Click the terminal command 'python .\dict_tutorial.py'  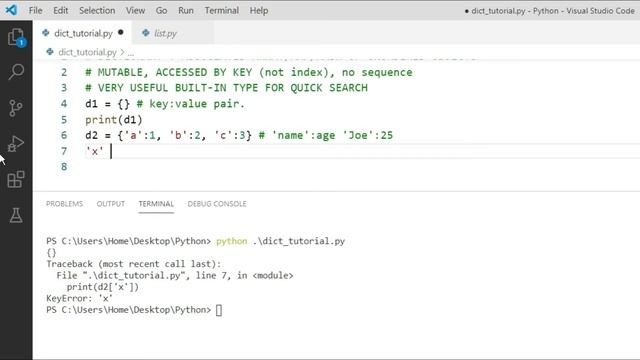pyautogui.click(x=280, y=241)
